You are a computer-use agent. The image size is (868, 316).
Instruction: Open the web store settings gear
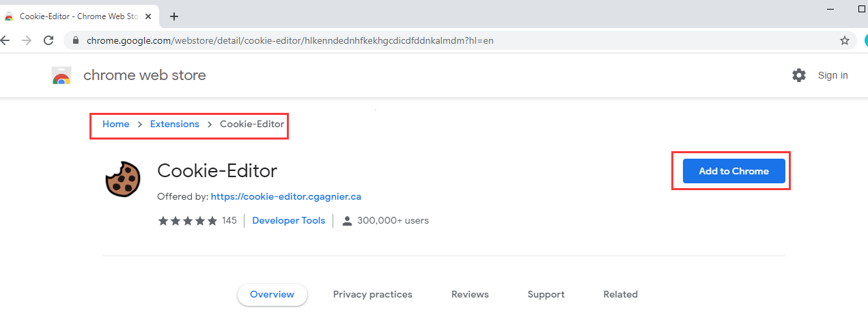[x=799, y=75]
